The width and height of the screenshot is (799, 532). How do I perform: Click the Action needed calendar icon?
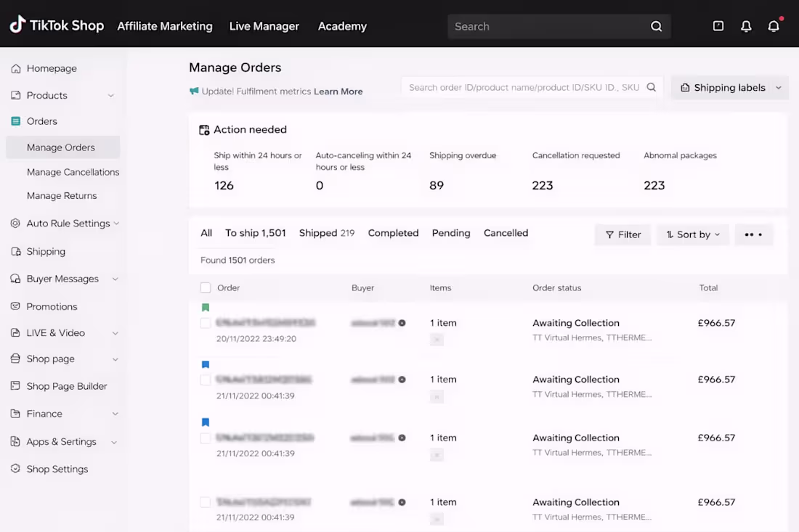point(204,130)
